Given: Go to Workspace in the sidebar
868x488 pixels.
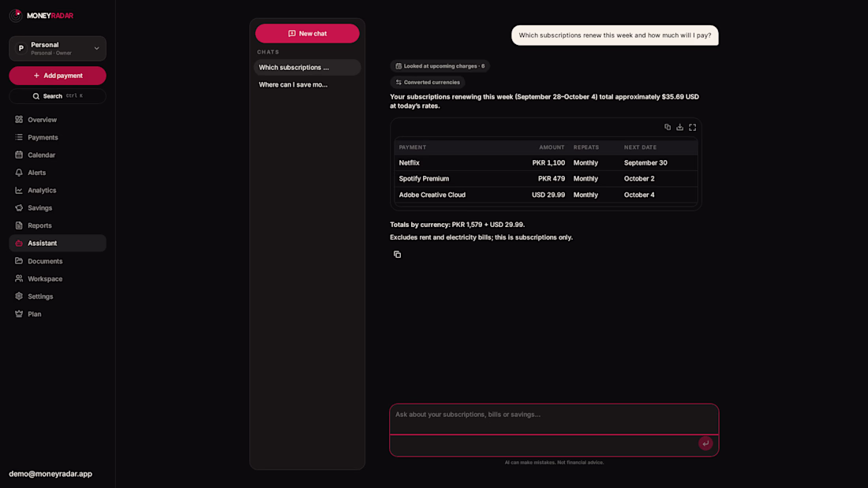Looking at the screenshot, I should point(58,279).
